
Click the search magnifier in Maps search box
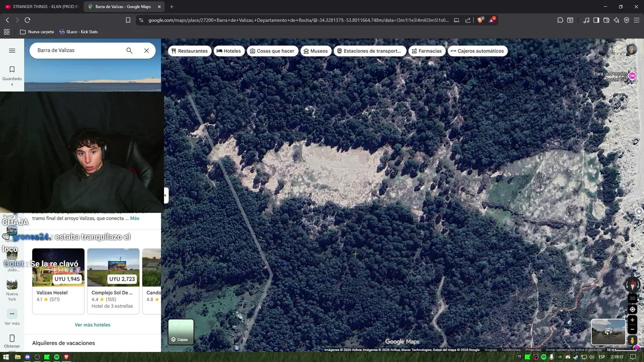tap(129, 50)
